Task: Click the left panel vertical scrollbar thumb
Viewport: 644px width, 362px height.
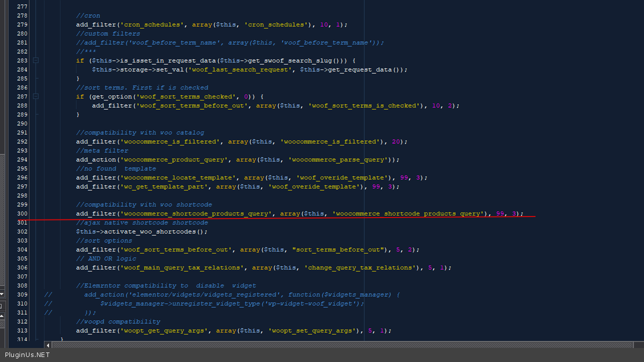Action: point(2,220)
